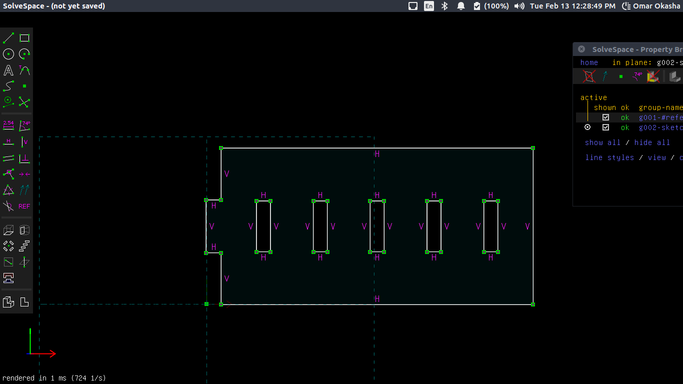
Task: Apply the point-on-line constraint tool
Action: pyautogui.click(x=8, y=174)
